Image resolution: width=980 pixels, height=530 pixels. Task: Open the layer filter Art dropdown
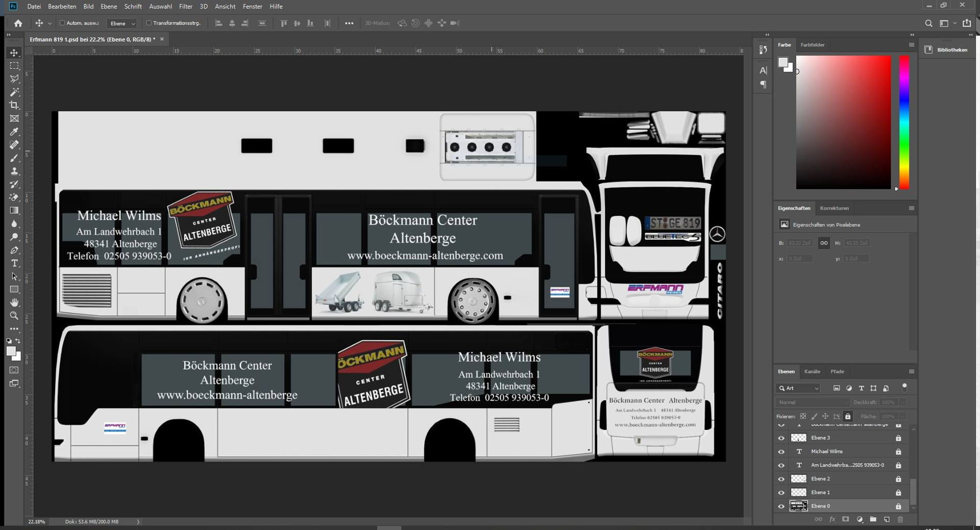[799, 388]
